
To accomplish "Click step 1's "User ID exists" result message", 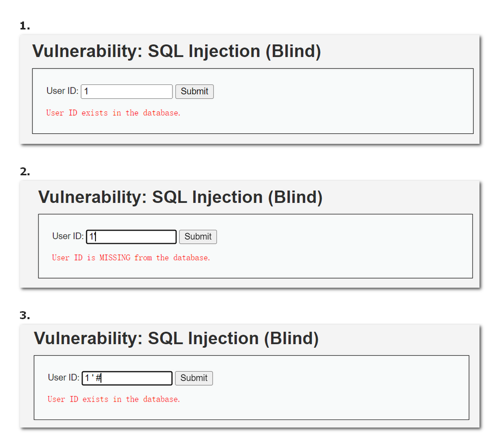I will pos(113,113).
